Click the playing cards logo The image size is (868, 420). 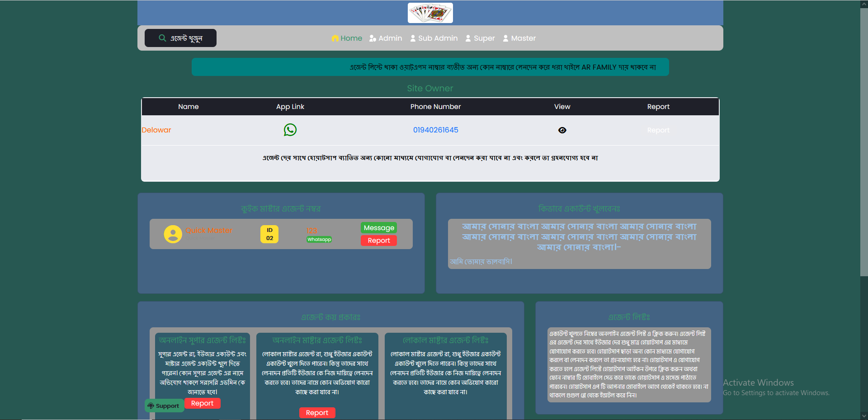[430, 13]
